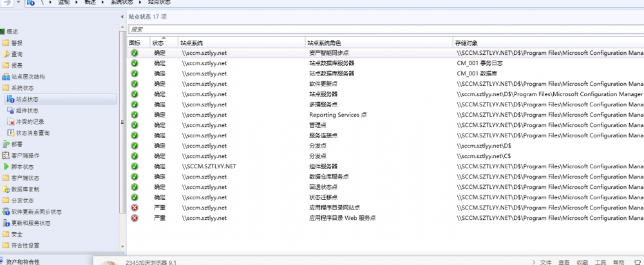Select the 状态迁移点 row
This screenshot has height=265, width=644.
click(x=386, y=197)
